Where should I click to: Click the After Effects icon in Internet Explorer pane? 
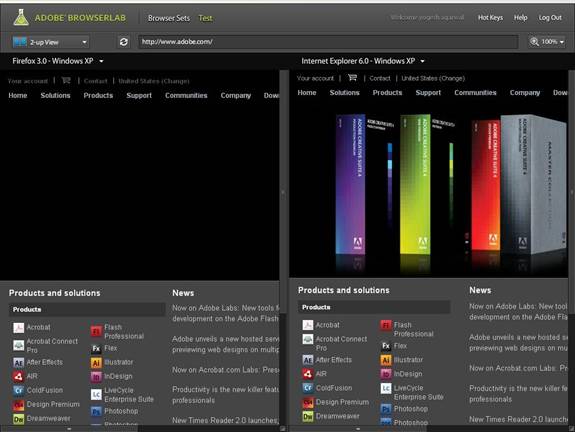308,360
